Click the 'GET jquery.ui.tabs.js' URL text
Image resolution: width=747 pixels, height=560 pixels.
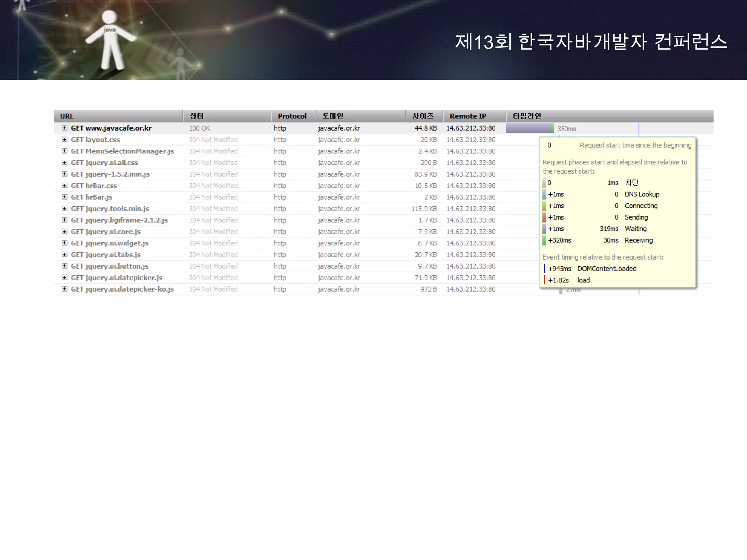tap(106, 255)
